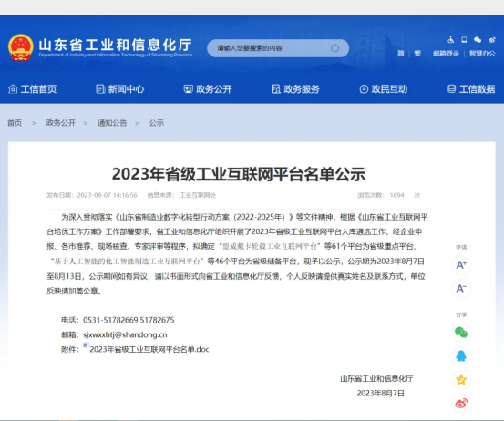
Task: Open the Weibo icon in header
Action: [492, 40]
